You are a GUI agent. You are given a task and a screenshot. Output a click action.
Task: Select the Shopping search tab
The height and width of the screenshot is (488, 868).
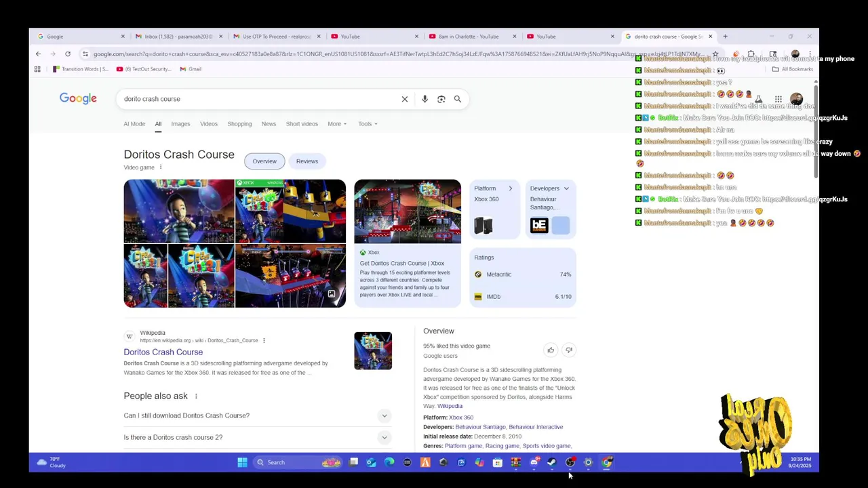pos(239,124)
